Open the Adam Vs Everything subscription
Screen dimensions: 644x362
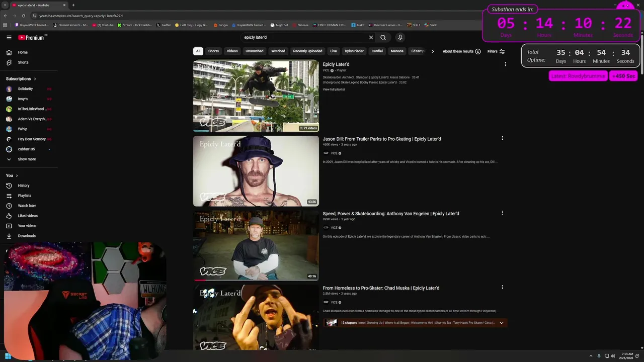pos(29,119)
